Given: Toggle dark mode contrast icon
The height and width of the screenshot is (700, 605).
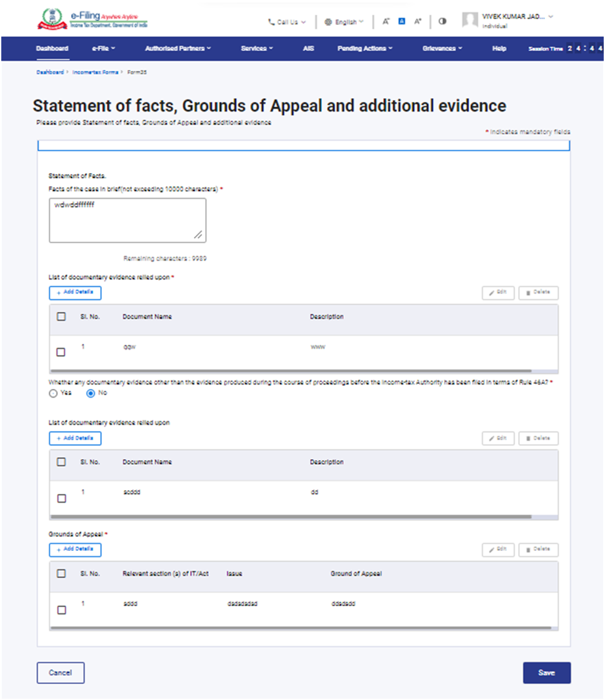Looking at the screenshot, I should click(x=442, y=21).
